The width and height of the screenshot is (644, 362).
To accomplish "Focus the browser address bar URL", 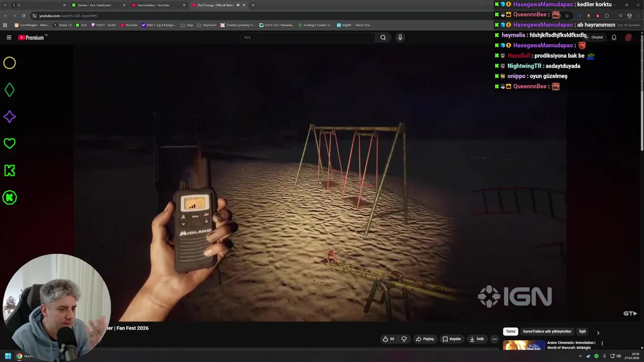I will click(x=68, y=16).
